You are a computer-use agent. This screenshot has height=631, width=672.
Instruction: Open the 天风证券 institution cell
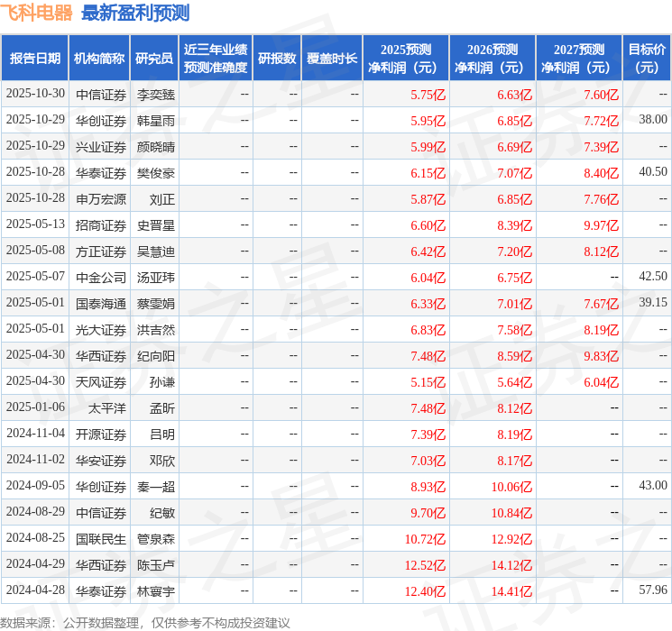[x=100, y=381]
